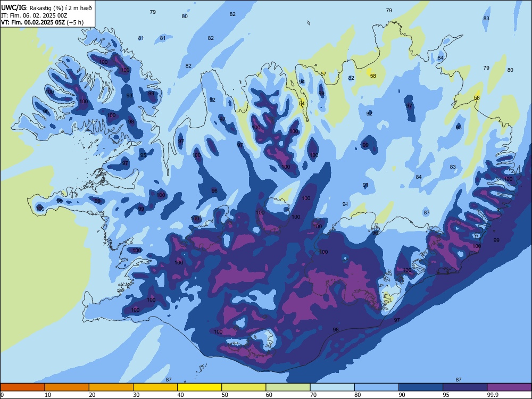Screen dimensions: 532x399
Task: Pick the 50–60 pale yellow legend swatch
Action: [244, 387]
